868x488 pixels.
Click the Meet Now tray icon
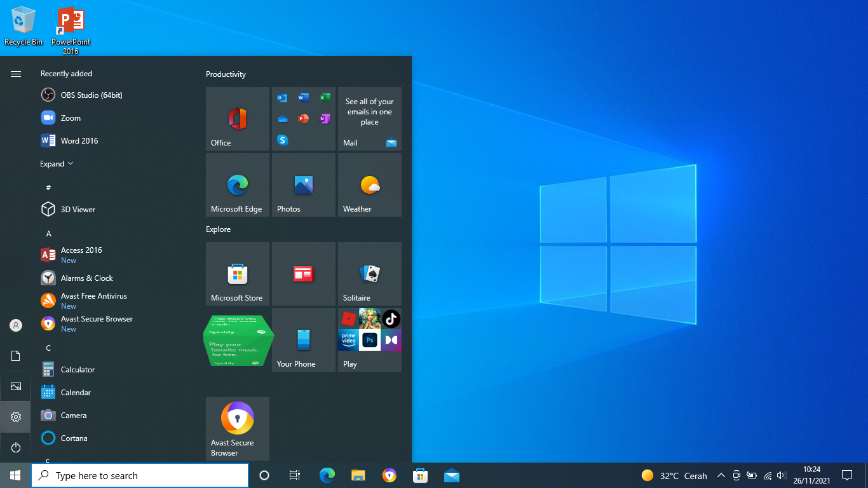pos(736,475)
